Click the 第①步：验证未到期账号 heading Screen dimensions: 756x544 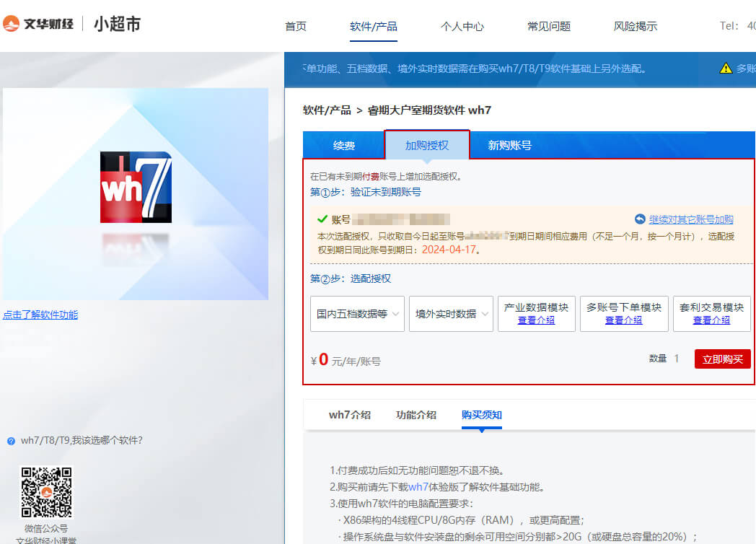click(x=366, y=192)
